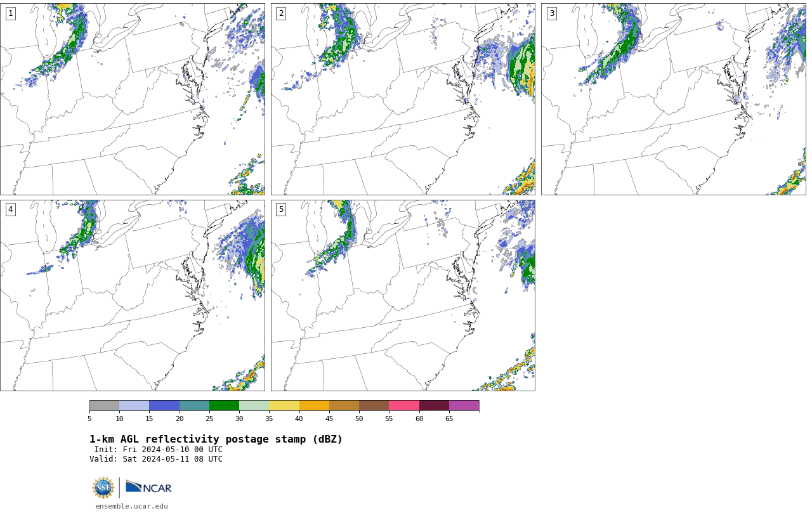Image resolution: width=812 pixels, height=513 pixels.
Task: Click the colorbar tick label 35
Action: pos(269,419)
